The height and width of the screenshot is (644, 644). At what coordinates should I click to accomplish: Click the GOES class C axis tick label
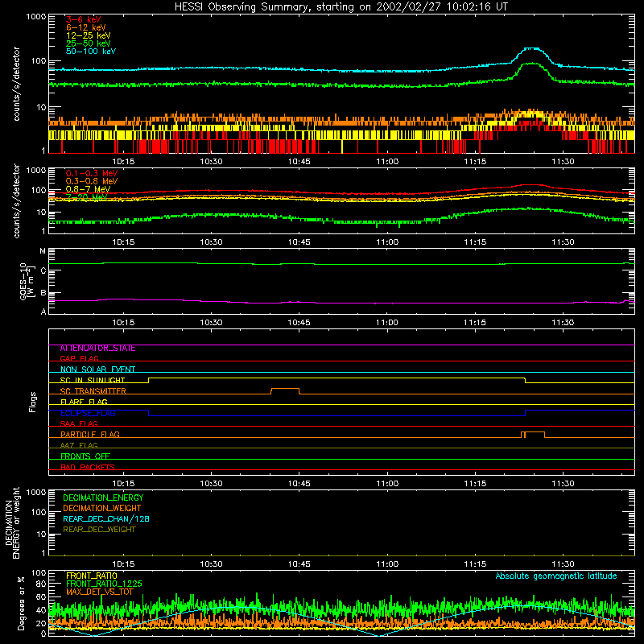pyautogui.click(x=43, y=270)
